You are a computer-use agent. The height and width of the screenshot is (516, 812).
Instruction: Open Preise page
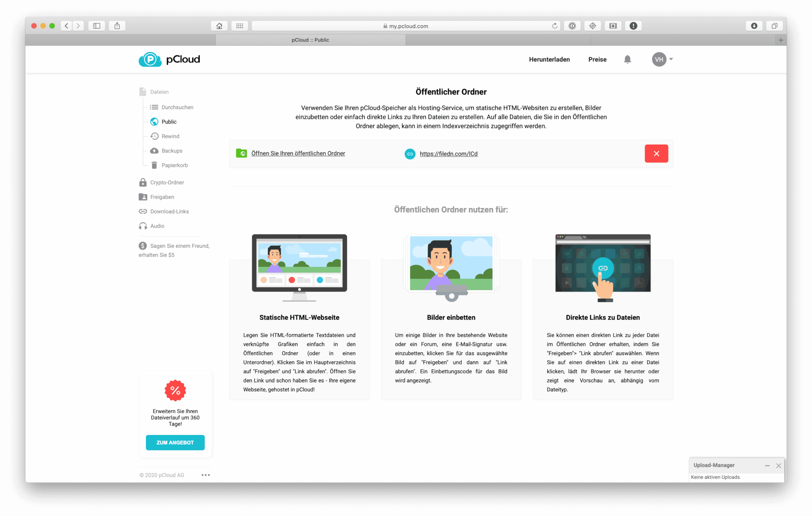(597, 59)
